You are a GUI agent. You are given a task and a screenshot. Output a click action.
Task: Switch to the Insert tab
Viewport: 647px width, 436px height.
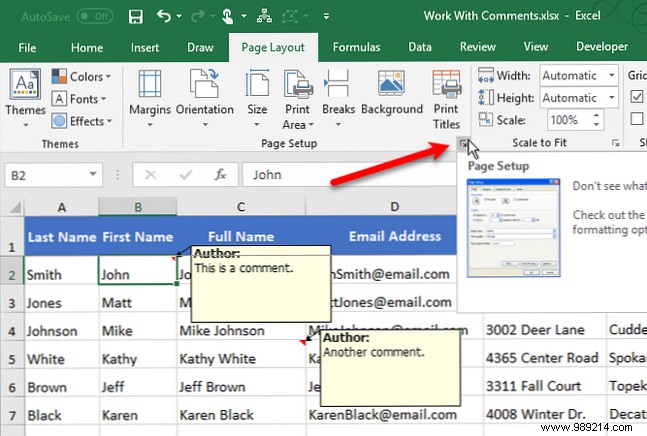click(x=145, y=47)
